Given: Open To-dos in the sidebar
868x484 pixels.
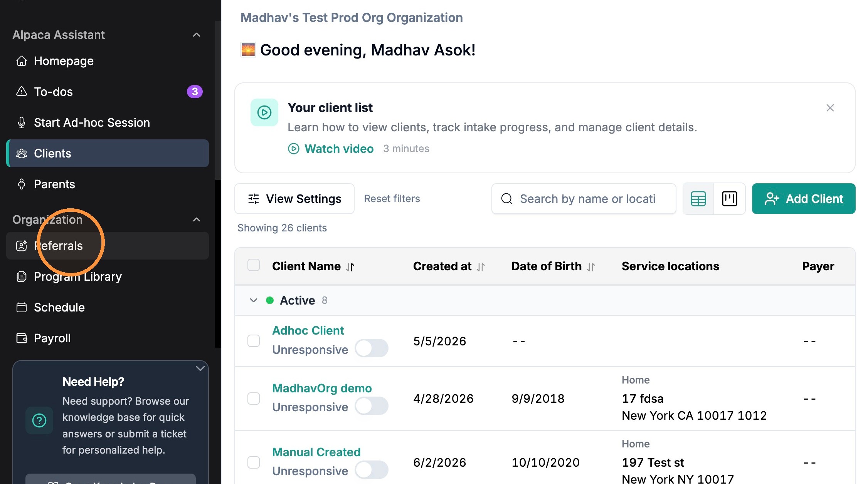Looking at the screenshot, I should pos(108,92).
